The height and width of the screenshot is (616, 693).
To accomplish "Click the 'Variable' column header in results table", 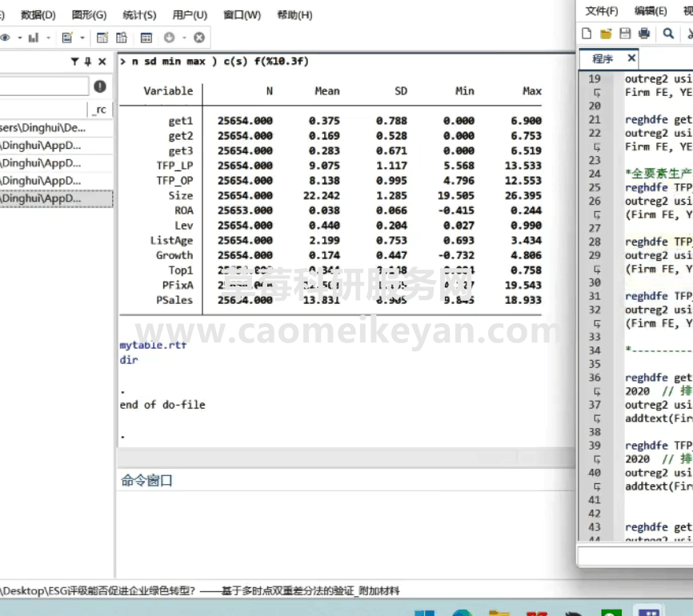I will pyautogui.click(x=168, y=91).
